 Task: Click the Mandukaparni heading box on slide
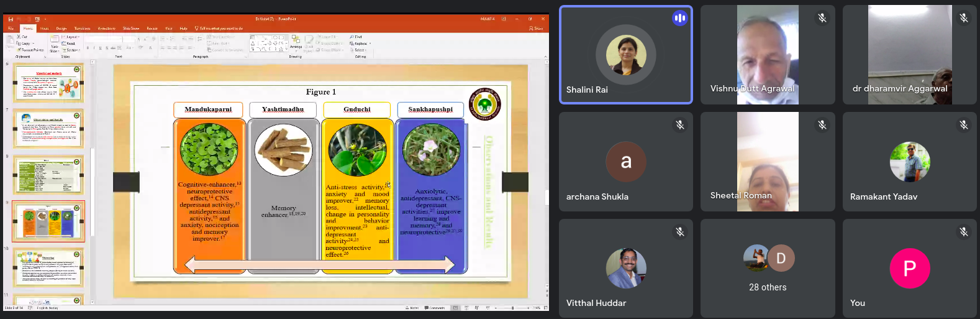pos(208,109)
